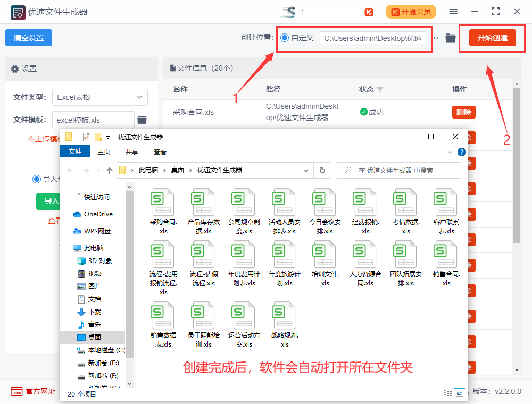
Task: Click the three-dots button beside path field
Action: coord(435,38)
